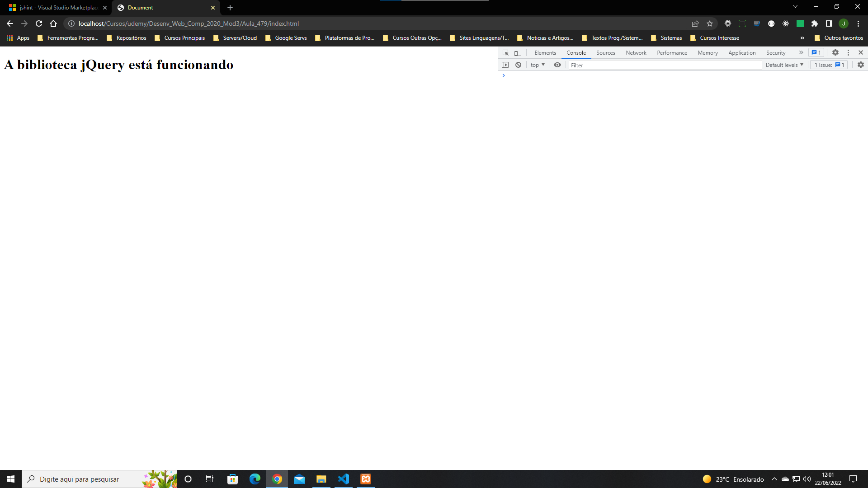Image resolution: width=868 pixels, height=488 pixels.
Task: Open Chrome three-dot menu
Action: [x=858, y=23]
